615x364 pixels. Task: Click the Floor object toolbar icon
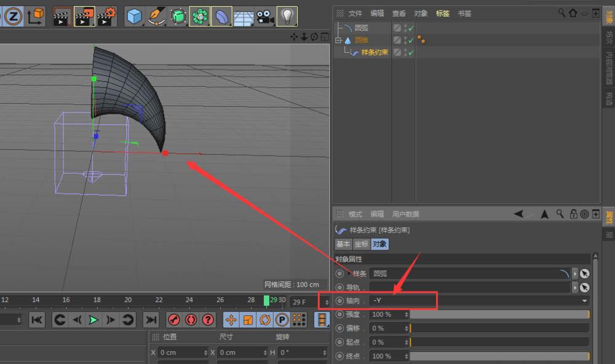coord(243,16)
